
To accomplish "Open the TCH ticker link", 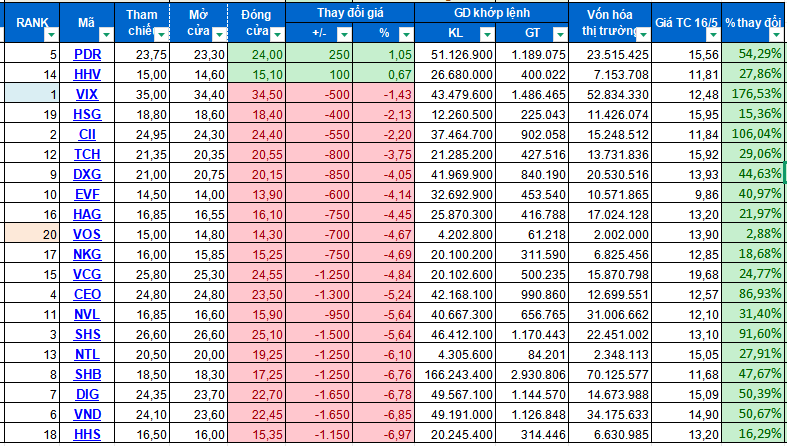I will click(87, 154).
